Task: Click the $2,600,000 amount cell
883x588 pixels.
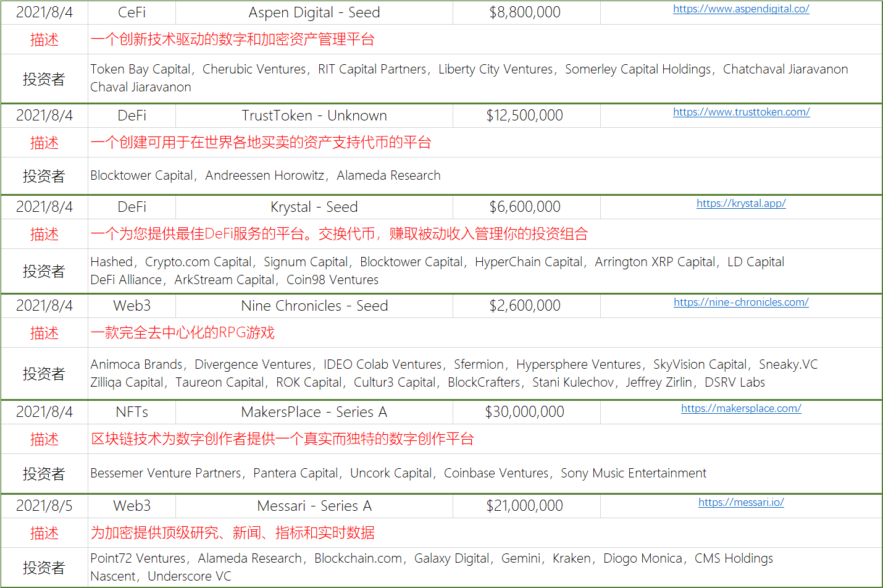Action: 526,306
